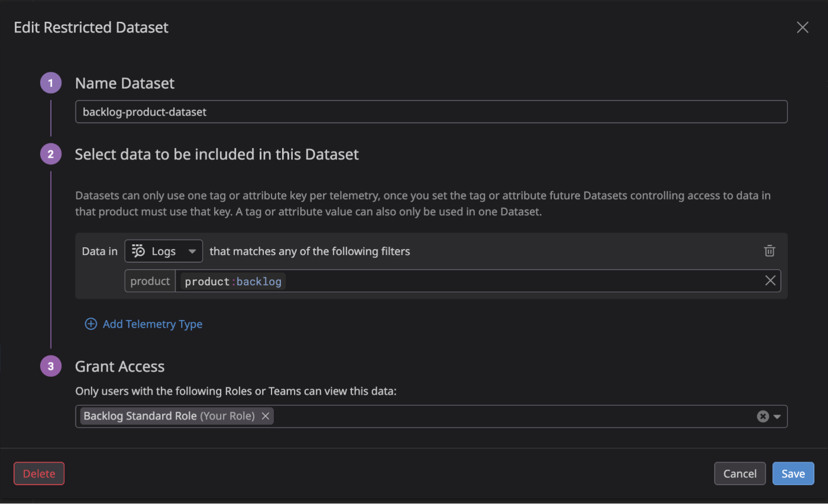This screenshot has height=504, width=828.
Task: Expand the Roles or Teams dropdown arrow
Action: coord(778,416)
